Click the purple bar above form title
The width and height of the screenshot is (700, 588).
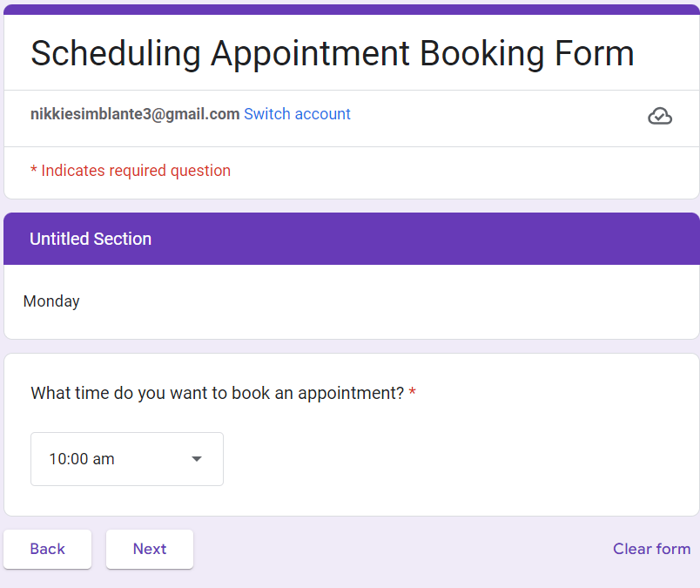352,9
